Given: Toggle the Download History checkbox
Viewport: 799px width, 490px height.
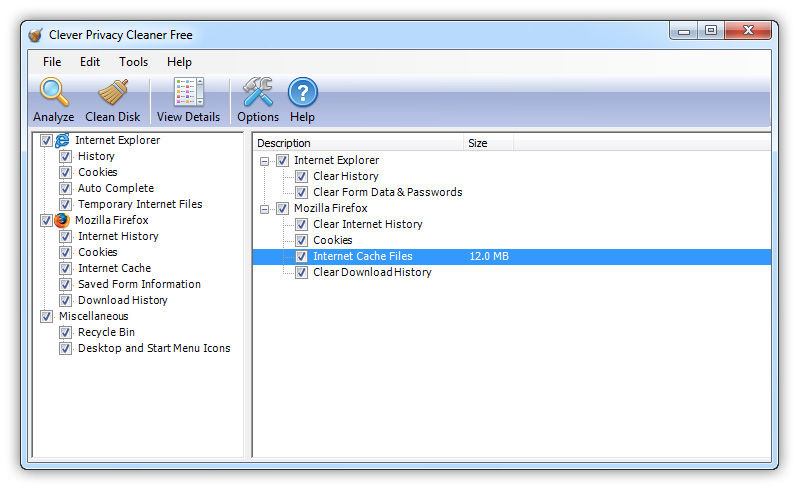Looking at the screenshot, I should [65, 300].
